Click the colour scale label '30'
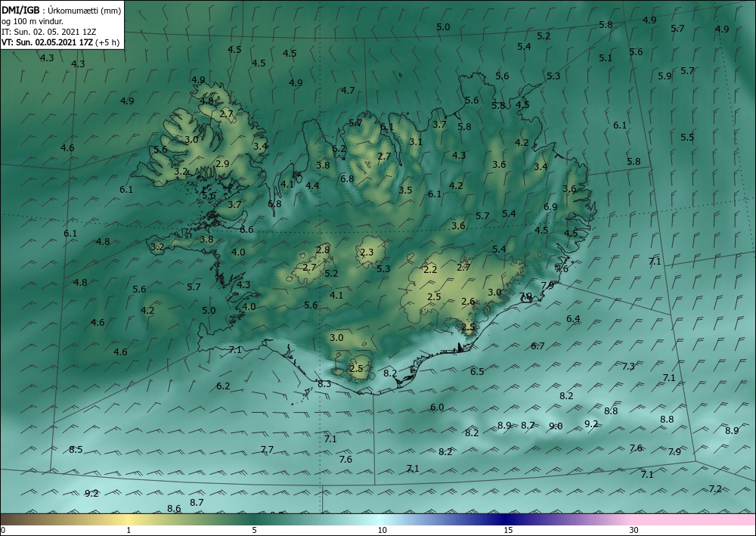Viewport: 756px width, 536px height. click(x=634, y=531)
